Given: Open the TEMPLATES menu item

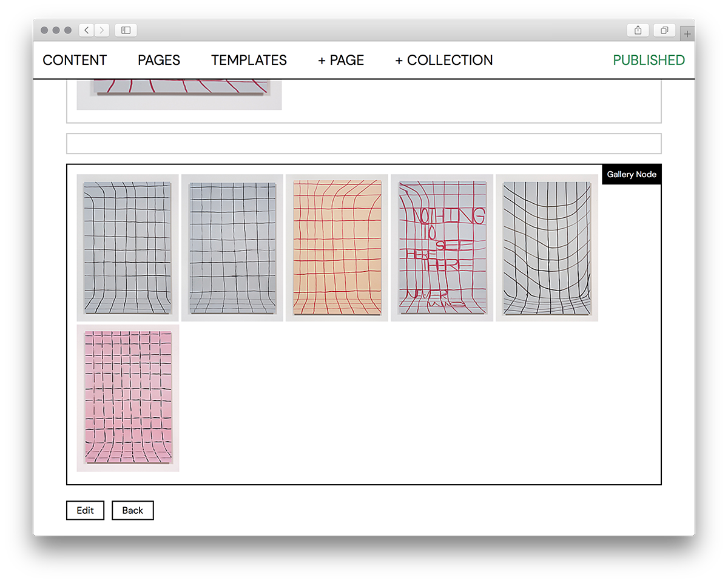Looking at the screenshot, I should click(249, 60).
